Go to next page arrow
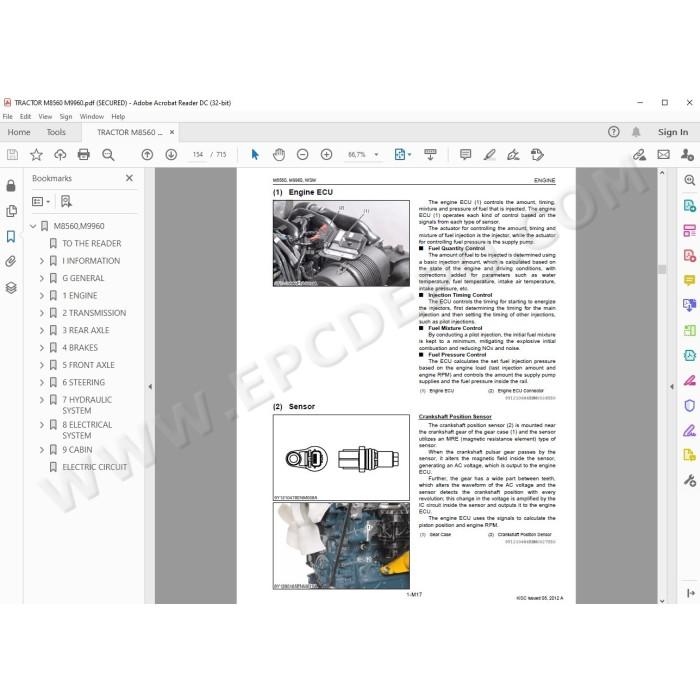 [x=171, y=154]
